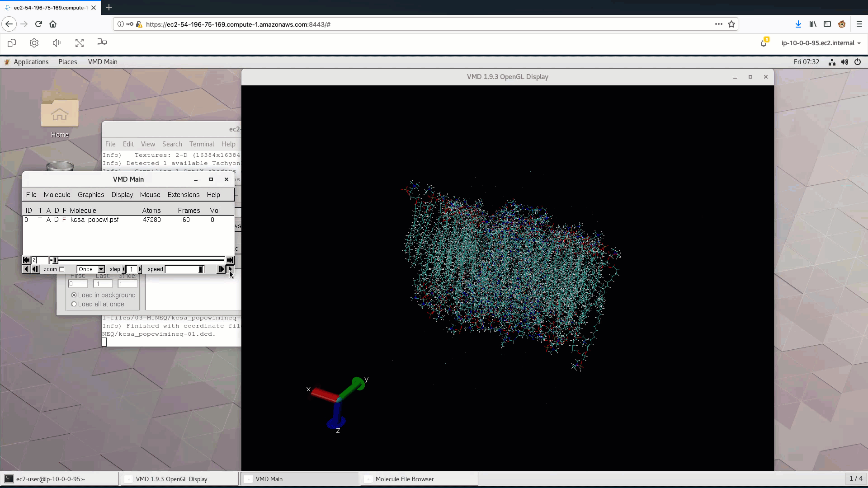The width and height of the screenshot is (868, 488).
Task: Switch to Molecule File Browser taskbar window
Action: (404, 479)
